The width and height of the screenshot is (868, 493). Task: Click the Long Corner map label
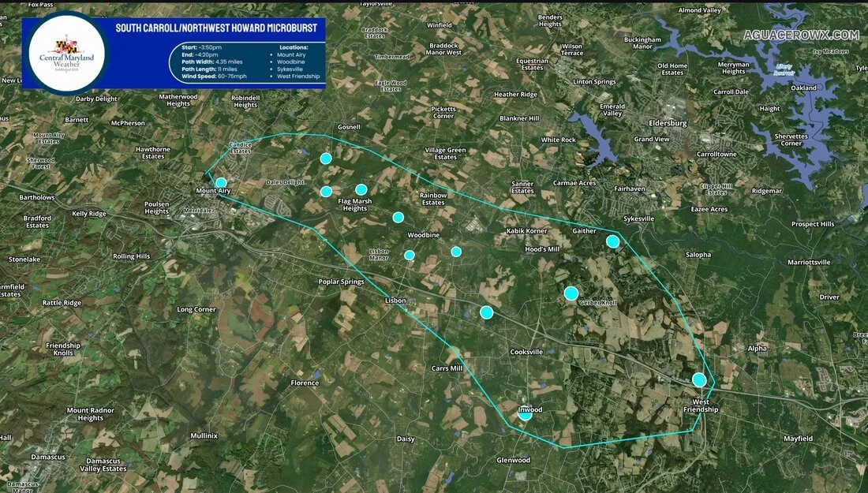(196, 309)
